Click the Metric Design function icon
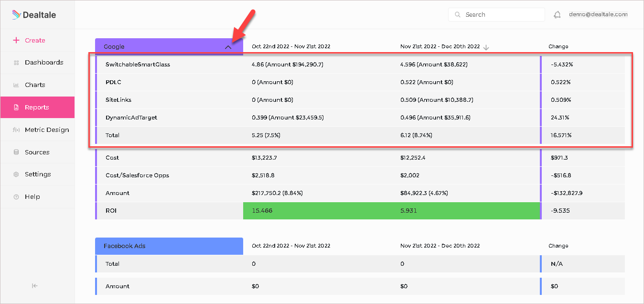The width and height of the screenshot is (644, 304). 16,130
